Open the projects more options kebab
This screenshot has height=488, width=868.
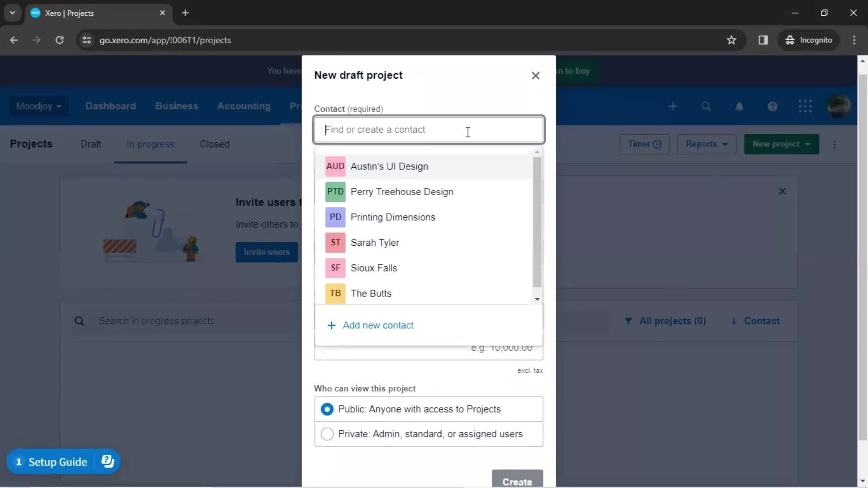835,145
